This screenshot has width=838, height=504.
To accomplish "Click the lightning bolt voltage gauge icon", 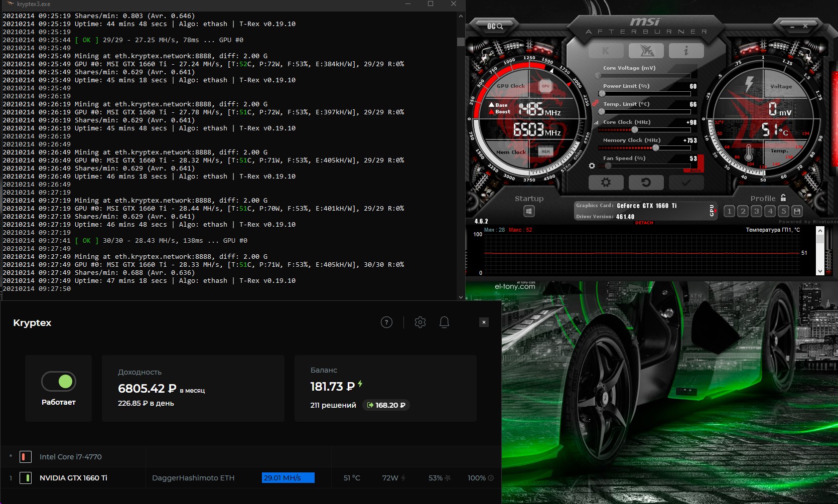I will coord(749,84).
